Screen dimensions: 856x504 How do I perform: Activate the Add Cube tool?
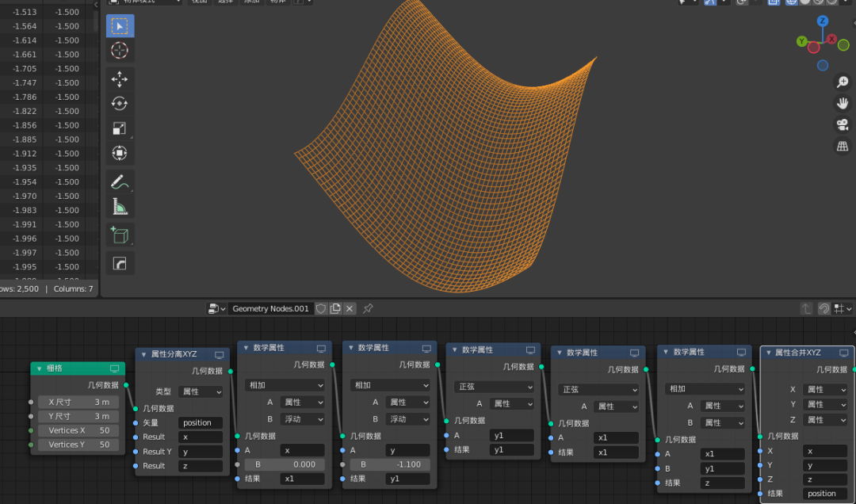[120, 235]
